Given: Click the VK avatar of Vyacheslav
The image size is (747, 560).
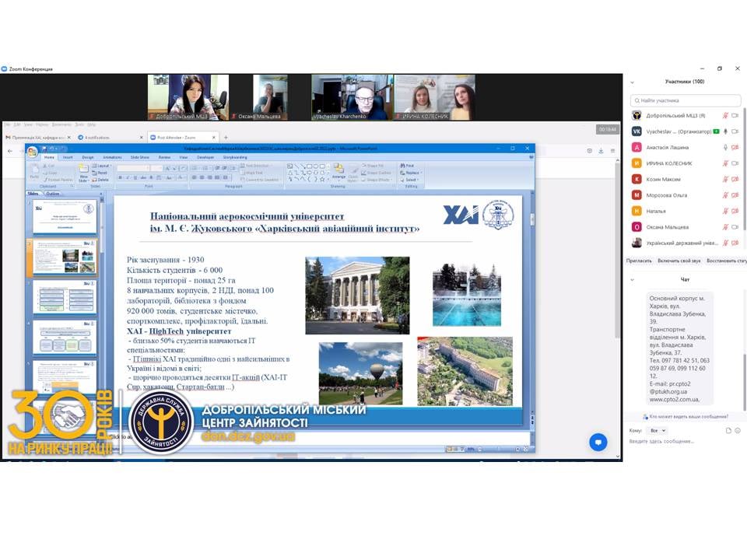Looking at the screenshot, I should pyautogui.click(x=637, y=131).
